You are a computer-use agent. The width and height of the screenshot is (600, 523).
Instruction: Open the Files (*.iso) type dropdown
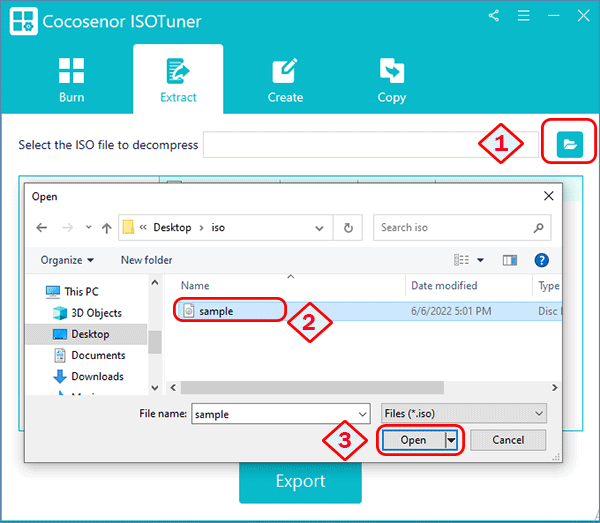tap(463, 414)
